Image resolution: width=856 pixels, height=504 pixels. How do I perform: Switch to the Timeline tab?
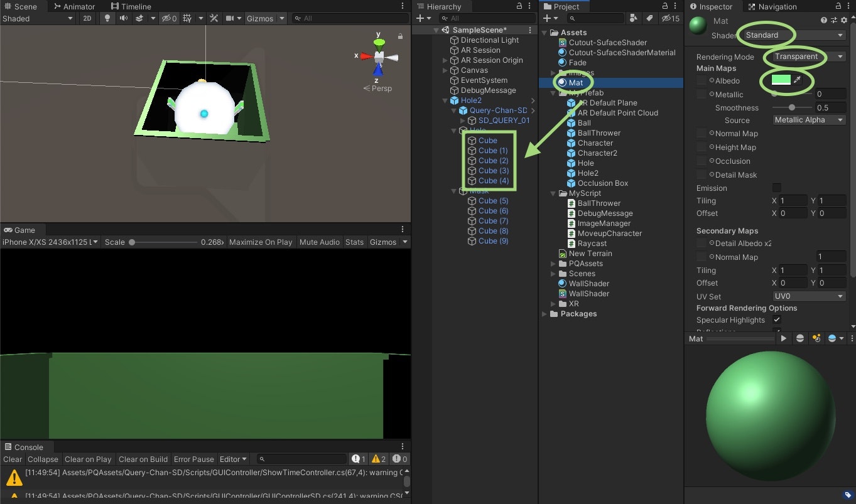coord(131,6)
